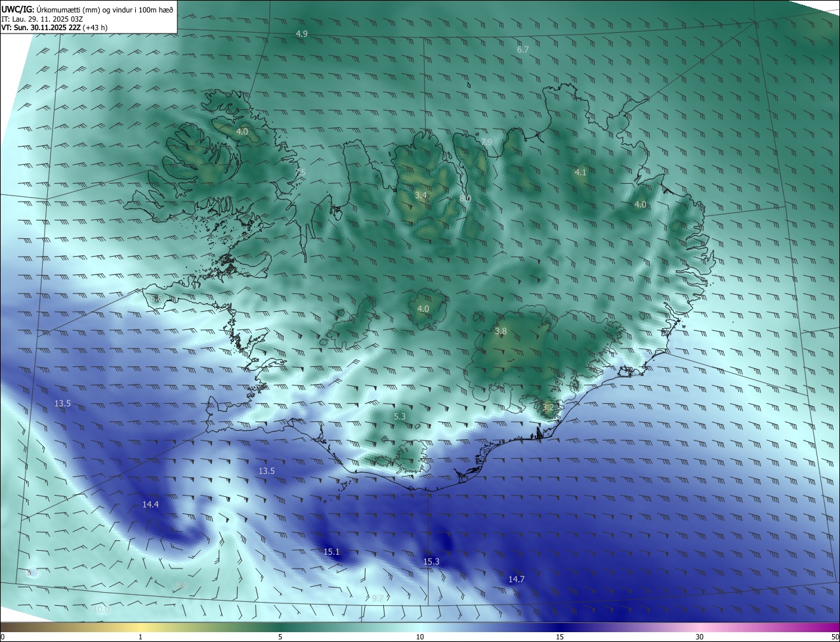Click the color scale tick label '50'
The image size is (840, 642).
835,637
